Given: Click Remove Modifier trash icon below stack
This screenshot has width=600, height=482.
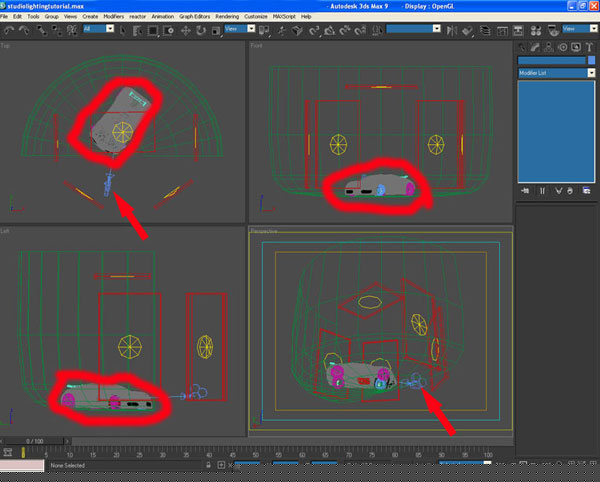Looking at the screenshot, I should [570, 191].
